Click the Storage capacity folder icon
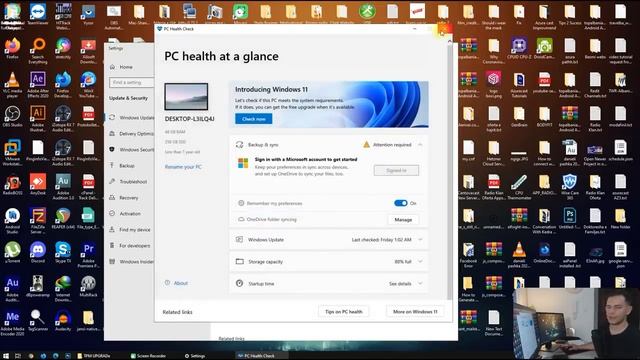Screen dimensions: 640x360 point(240,262)
